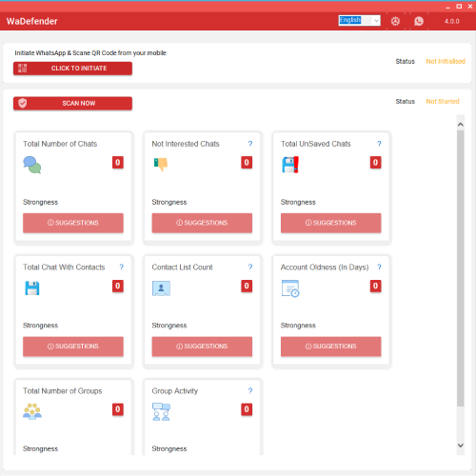The width and height of the screenshot is (476, 476).
Task: Close the WaDefender window
Action: [470, 7]
